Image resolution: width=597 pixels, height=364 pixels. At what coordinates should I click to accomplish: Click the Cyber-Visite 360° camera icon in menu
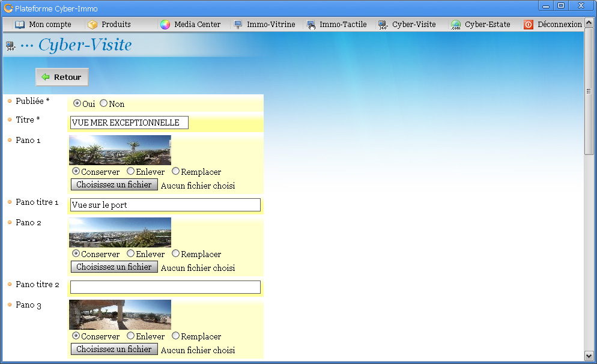tap(383, 25)
